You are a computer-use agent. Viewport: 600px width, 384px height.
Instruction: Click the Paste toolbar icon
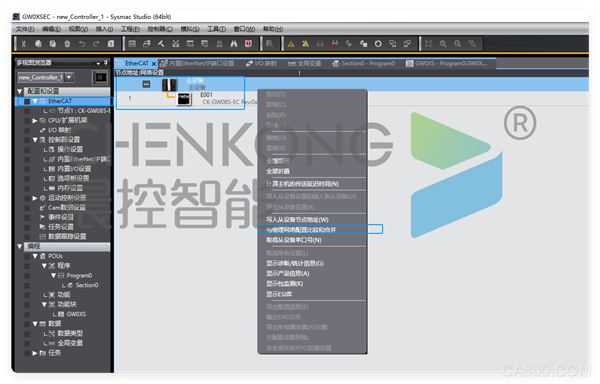click(53, 44)
